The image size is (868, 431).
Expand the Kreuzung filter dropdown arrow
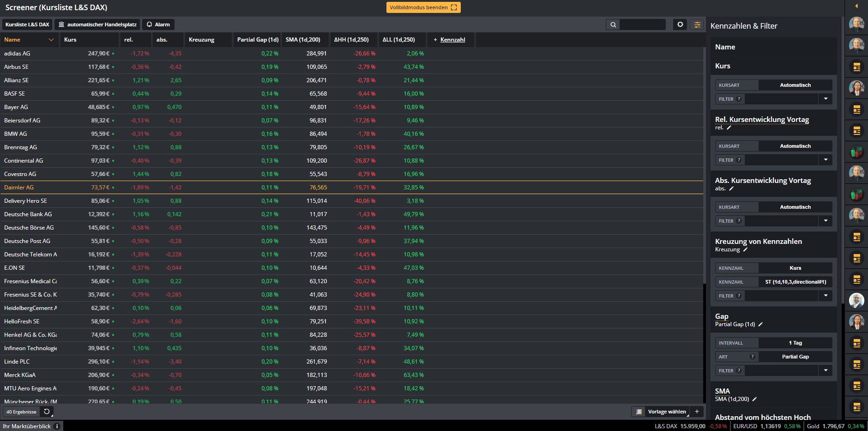[826, 296]
